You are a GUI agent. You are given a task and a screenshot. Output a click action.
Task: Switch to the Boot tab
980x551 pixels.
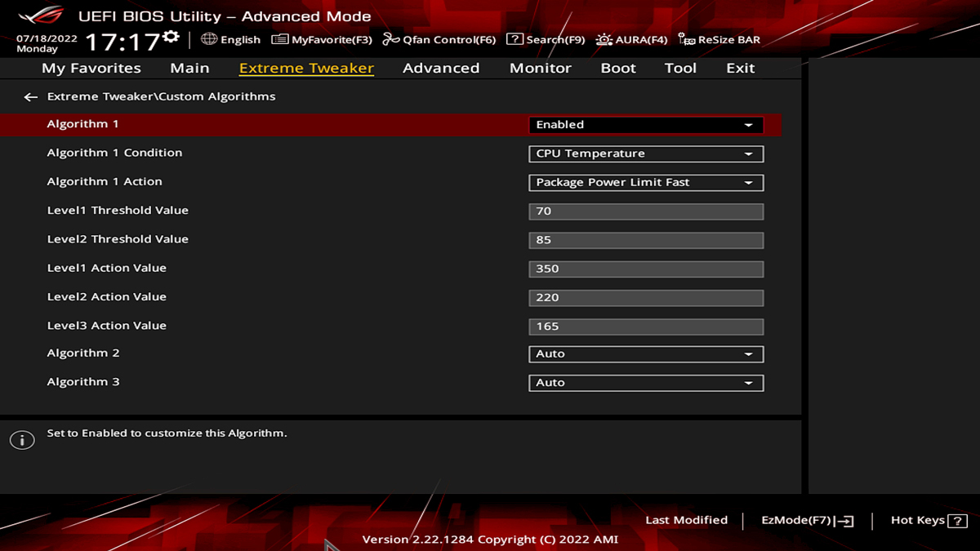[618, 68]
